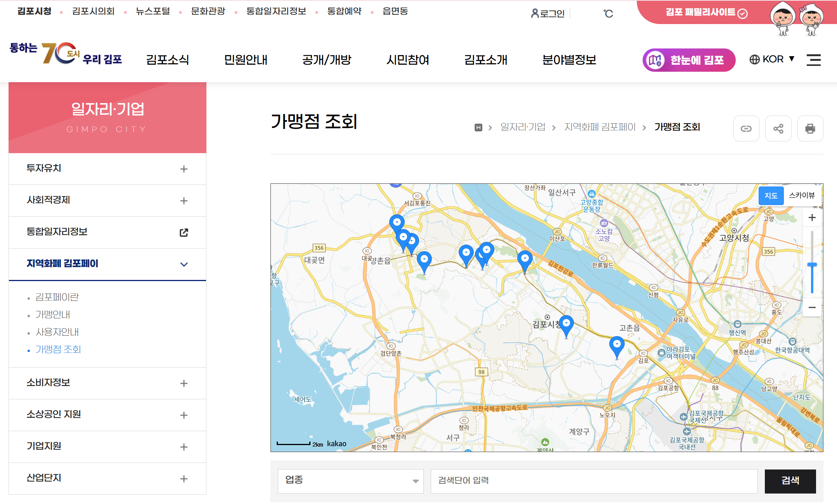The height and width of the screenshot is (504, 837).
Task: Click the 로그인 person icon
Action: pos(535,13)
